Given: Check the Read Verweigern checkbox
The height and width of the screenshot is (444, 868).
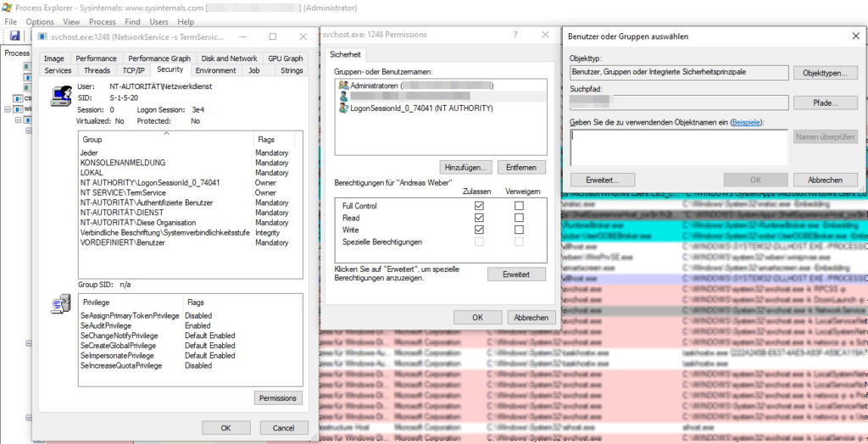Looking at the screenshot, I should pos(519,218).
